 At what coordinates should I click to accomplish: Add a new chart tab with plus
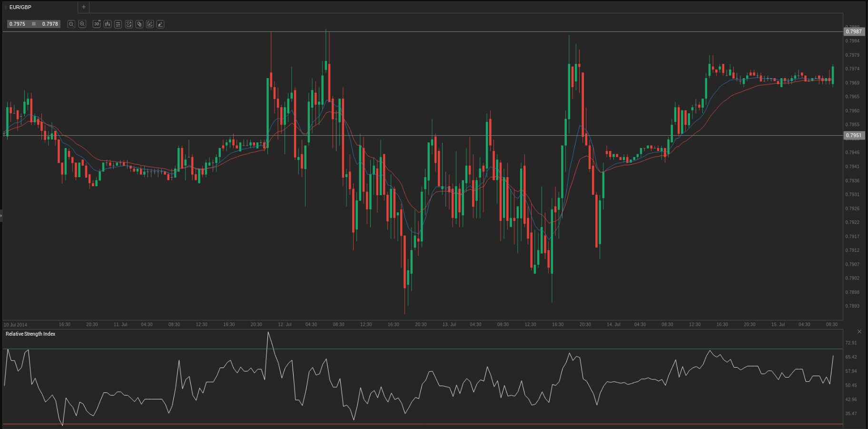coord(84,7)
